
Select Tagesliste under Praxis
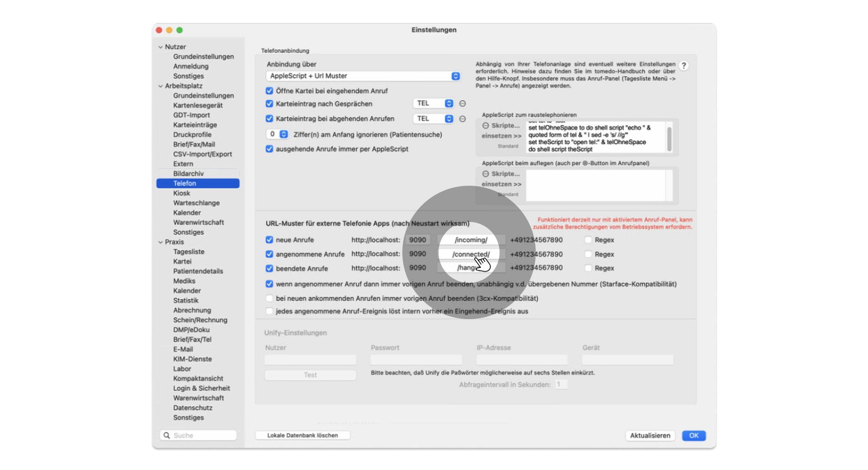pos(189,252)
